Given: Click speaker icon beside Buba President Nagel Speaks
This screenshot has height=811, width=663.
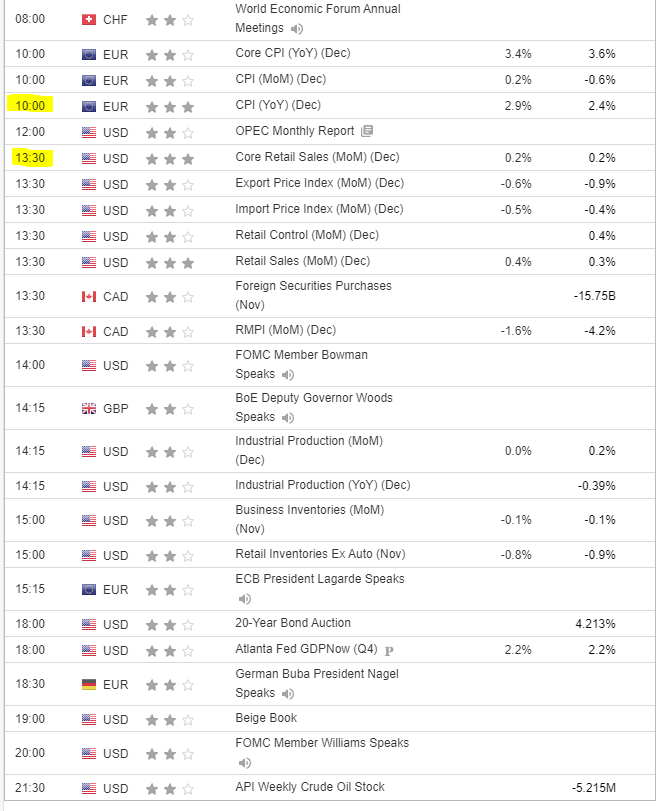Looking at the screenshot, I should [x=288, y=693].
